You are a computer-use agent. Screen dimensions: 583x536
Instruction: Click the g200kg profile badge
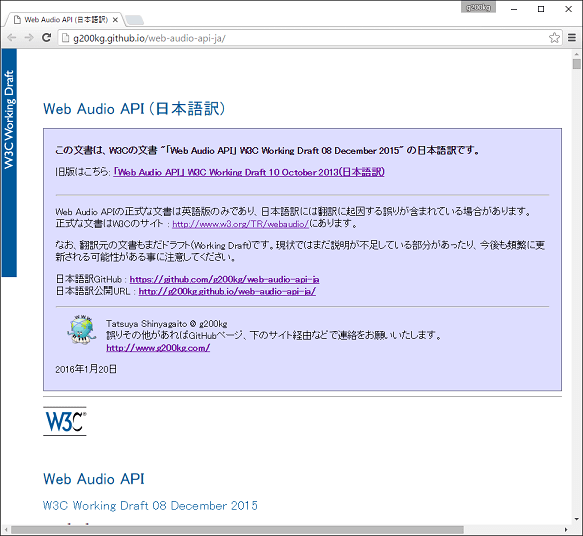click(x=478, y=7)
